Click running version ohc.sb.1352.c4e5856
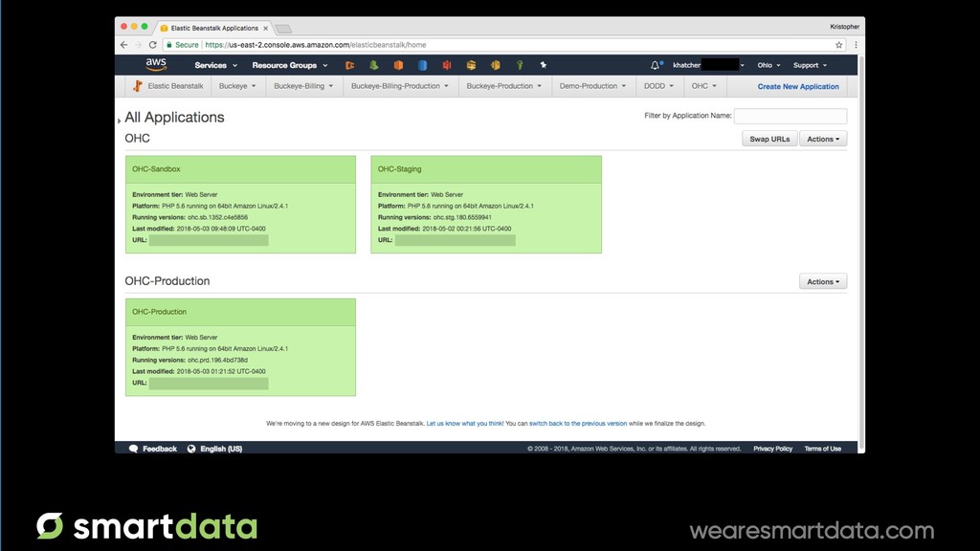The width and height of the screenshot is (980, 551). point(217,217)
